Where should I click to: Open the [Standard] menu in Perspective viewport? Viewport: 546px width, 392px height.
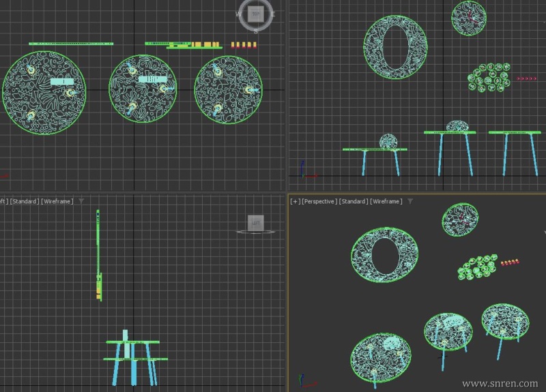354,201
